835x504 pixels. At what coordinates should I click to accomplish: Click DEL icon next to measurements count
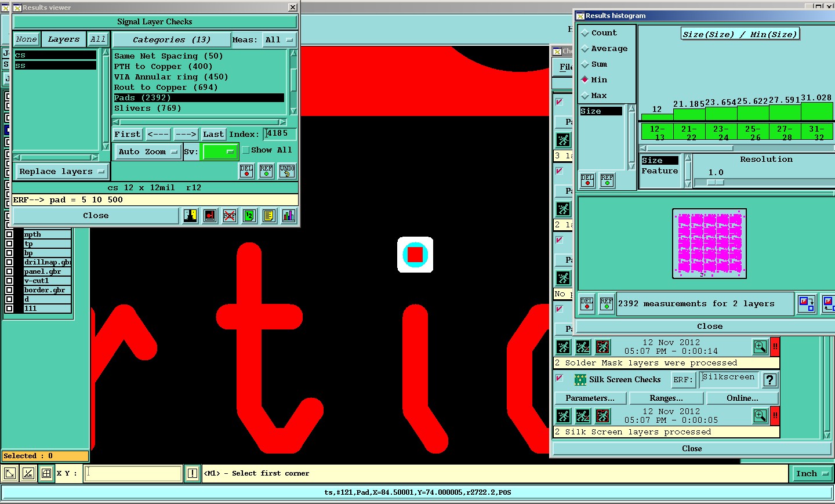click(x=587, y=304)
